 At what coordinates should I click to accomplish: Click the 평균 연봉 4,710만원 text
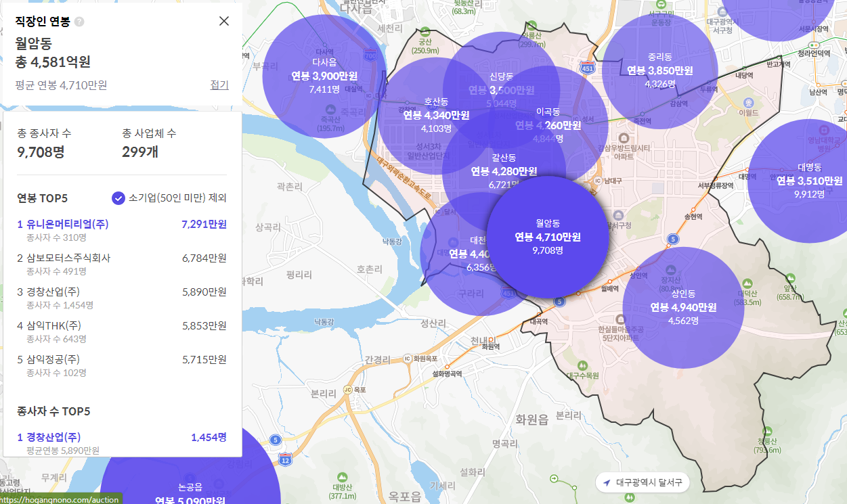(62, 85)
